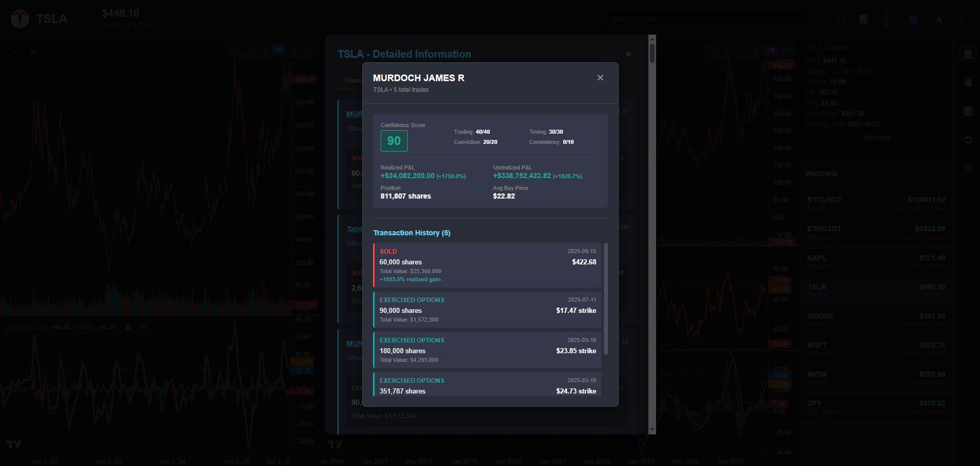Set left chart to 1W timeframe

[x=293, y=50]
